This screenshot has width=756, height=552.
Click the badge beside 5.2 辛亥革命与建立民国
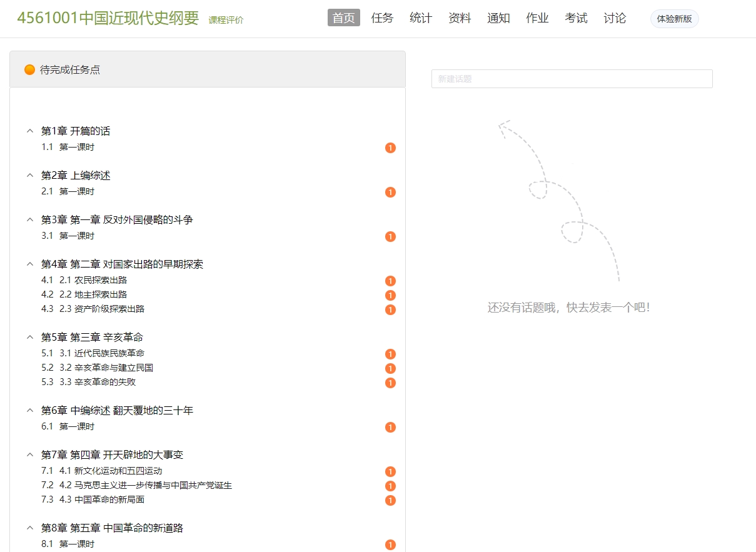(390, 369)
